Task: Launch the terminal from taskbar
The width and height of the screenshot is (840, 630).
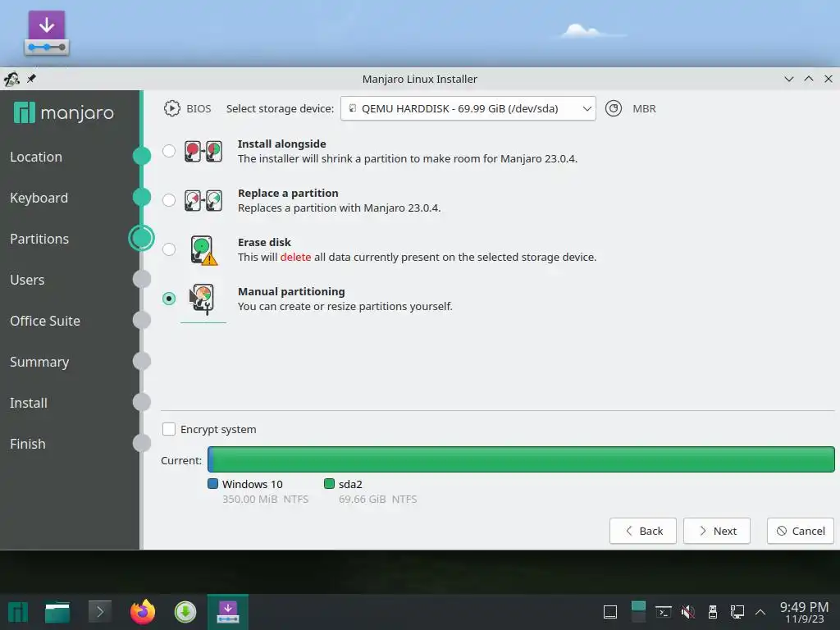Action: 99,612
